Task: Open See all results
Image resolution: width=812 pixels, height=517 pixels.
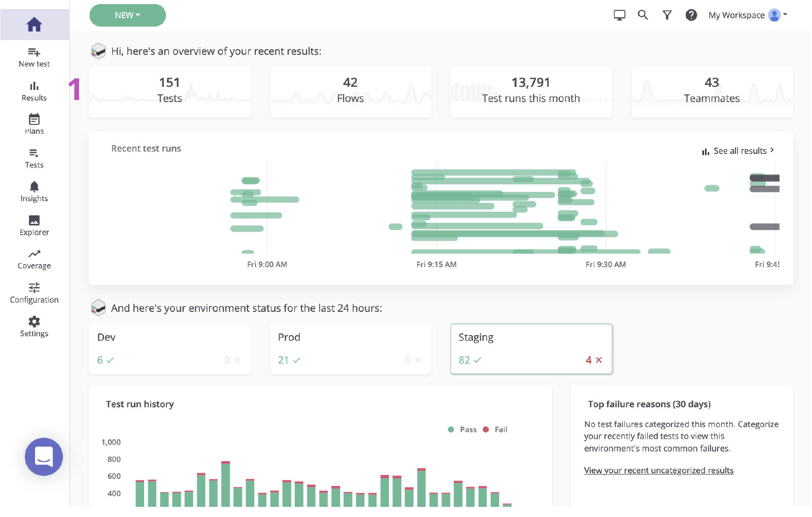Action: [738, 150]
